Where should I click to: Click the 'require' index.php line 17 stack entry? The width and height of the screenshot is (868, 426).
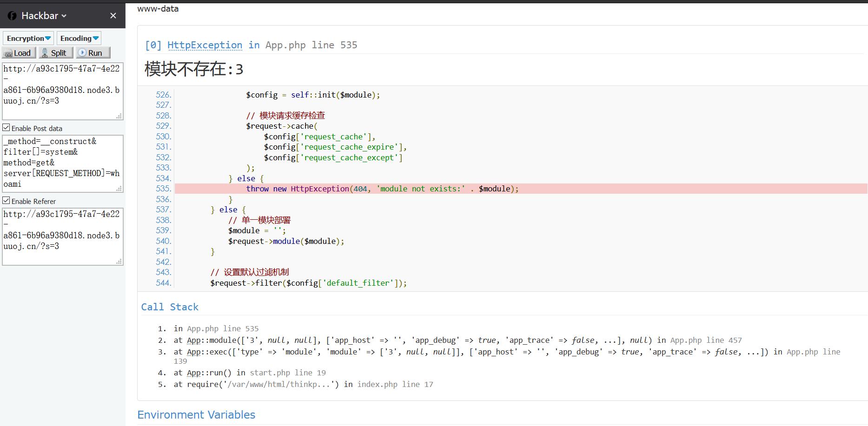coord(304,384)
